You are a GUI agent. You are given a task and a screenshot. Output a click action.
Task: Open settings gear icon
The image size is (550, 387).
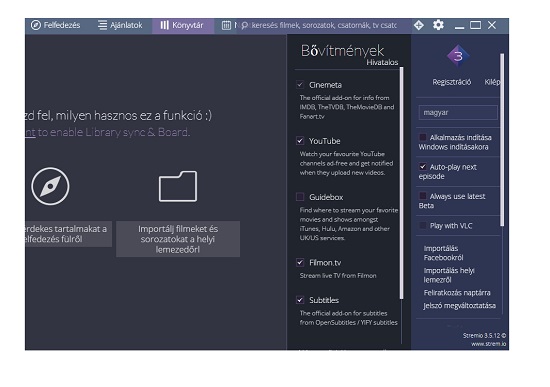coord(438,25)
